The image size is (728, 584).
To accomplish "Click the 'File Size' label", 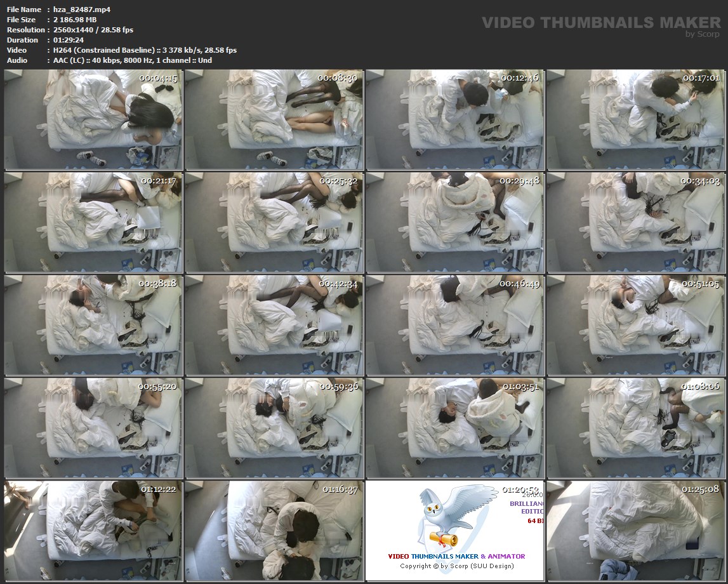I will tap(22, 20).
